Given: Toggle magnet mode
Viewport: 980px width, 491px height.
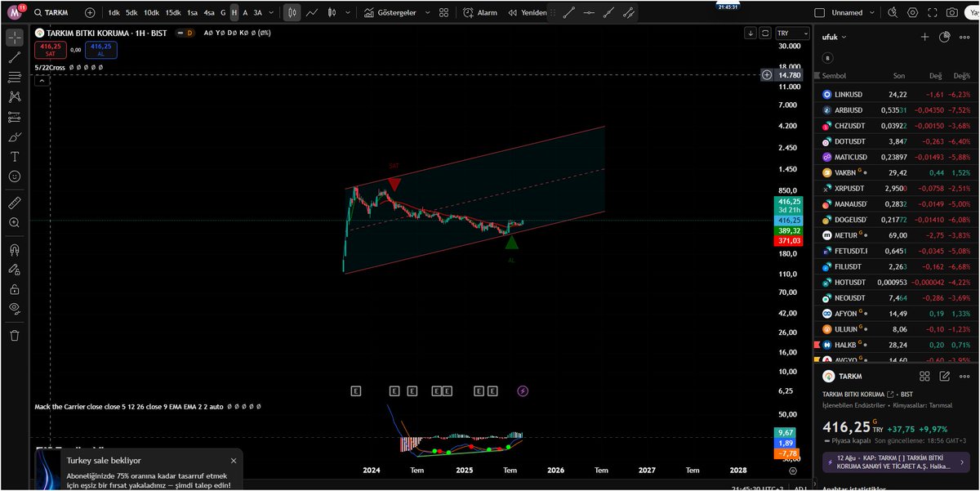Looking at the screenshot, I should 15,249.
